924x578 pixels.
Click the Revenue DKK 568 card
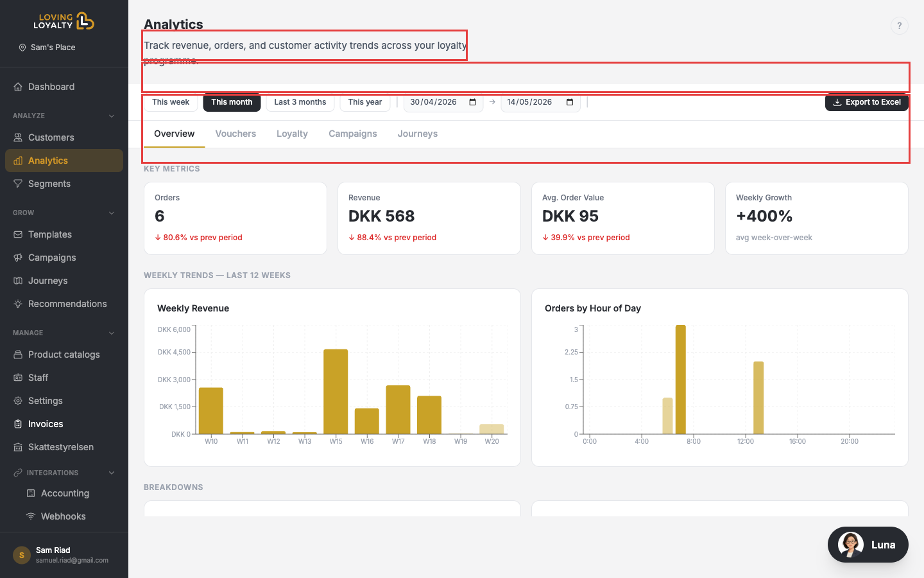click(x=429, y=218)
